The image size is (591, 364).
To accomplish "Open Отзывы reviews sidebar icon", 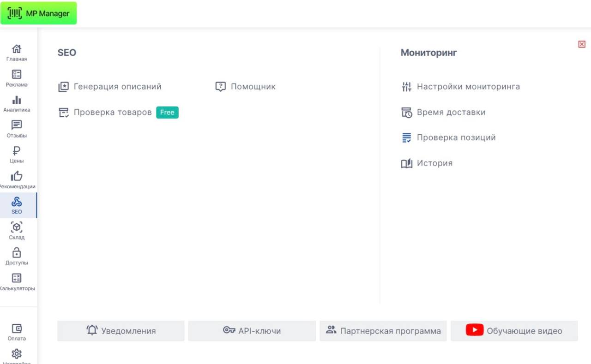I will pyautogui.click(x=17, y=126).
